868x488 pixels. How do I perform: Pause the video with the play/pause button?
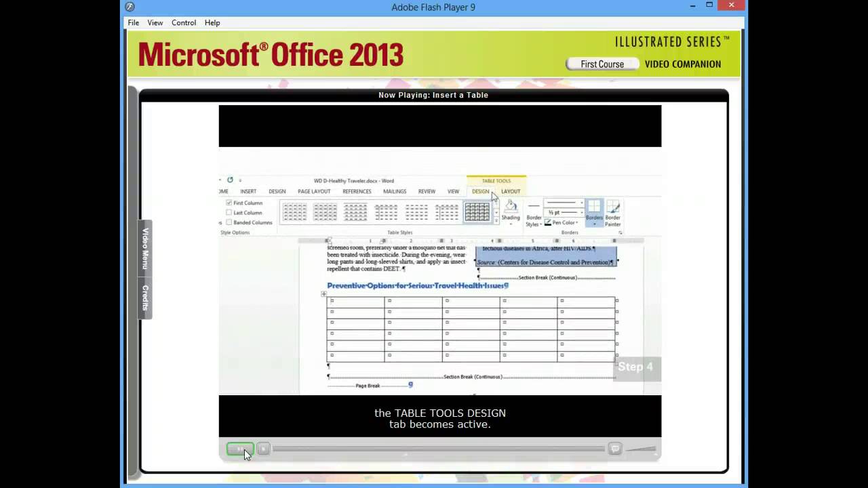point(240,449)
